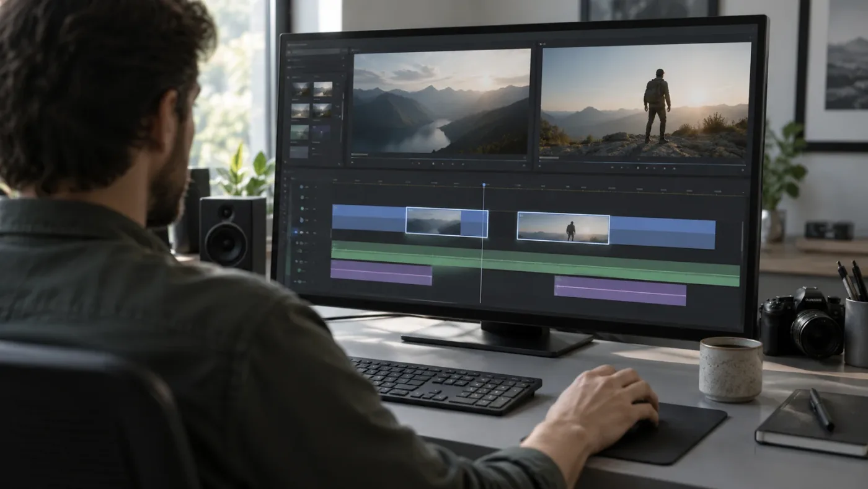Click the mountain lake preview in the left monitor
Image resolution: width=868 pixels, height=489 pixels.
(x=441, y=101)
